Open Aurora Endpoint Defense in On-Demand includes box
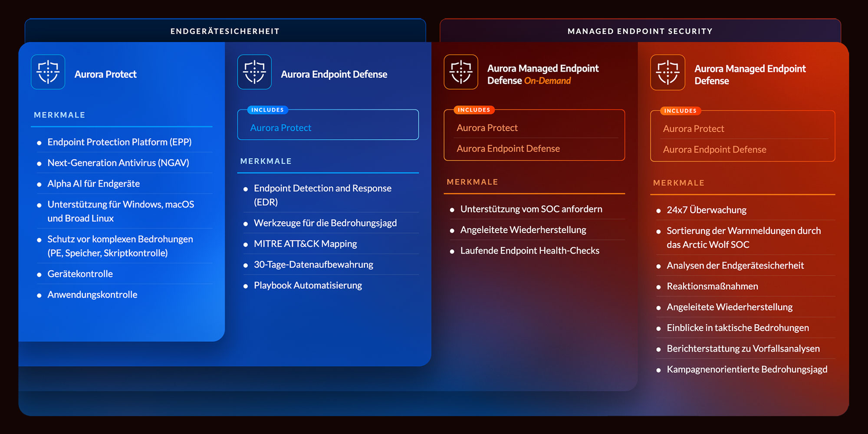The height and width of the screenshot is (434, 868). point(508,148)
